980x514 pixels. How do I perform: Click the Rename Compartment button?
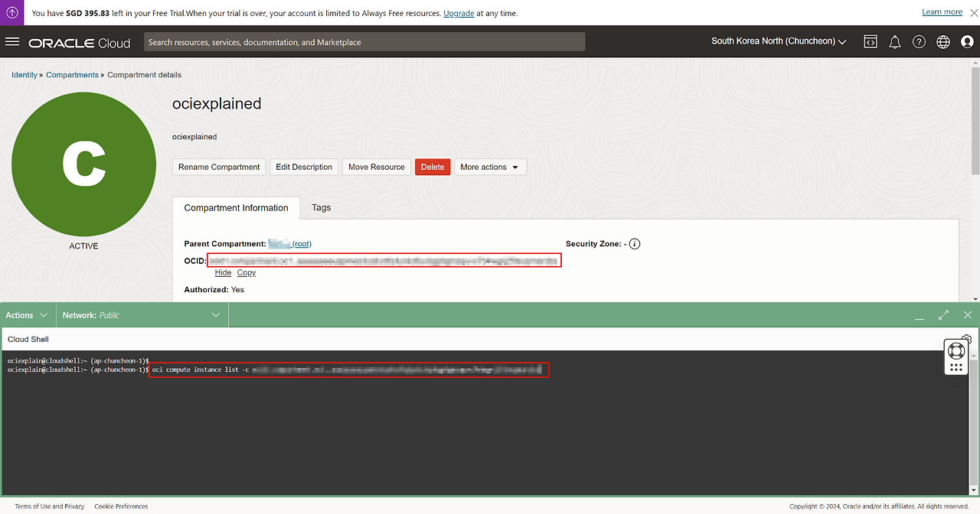pos(219,167)
